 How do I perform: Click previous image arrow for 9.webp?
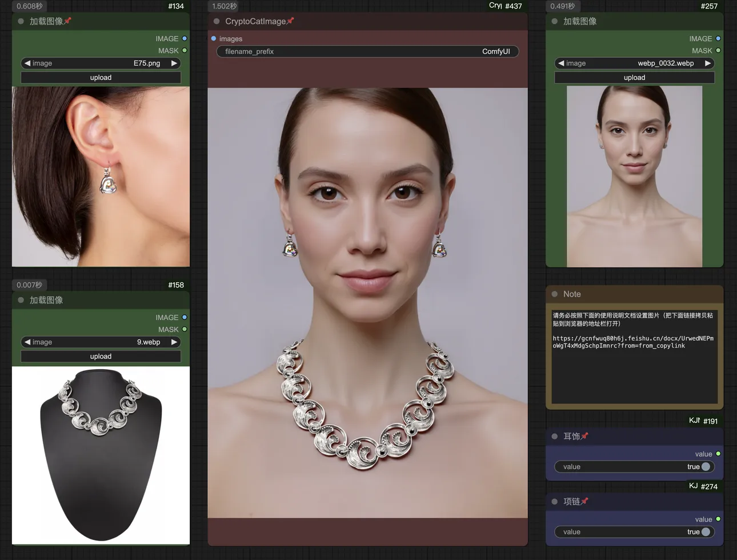(x=27, y=342)
